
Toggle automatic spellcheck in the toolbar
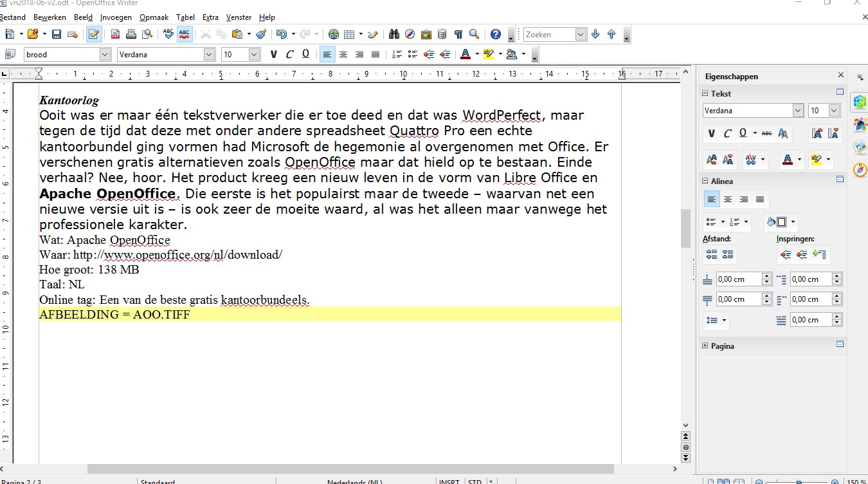185,33
